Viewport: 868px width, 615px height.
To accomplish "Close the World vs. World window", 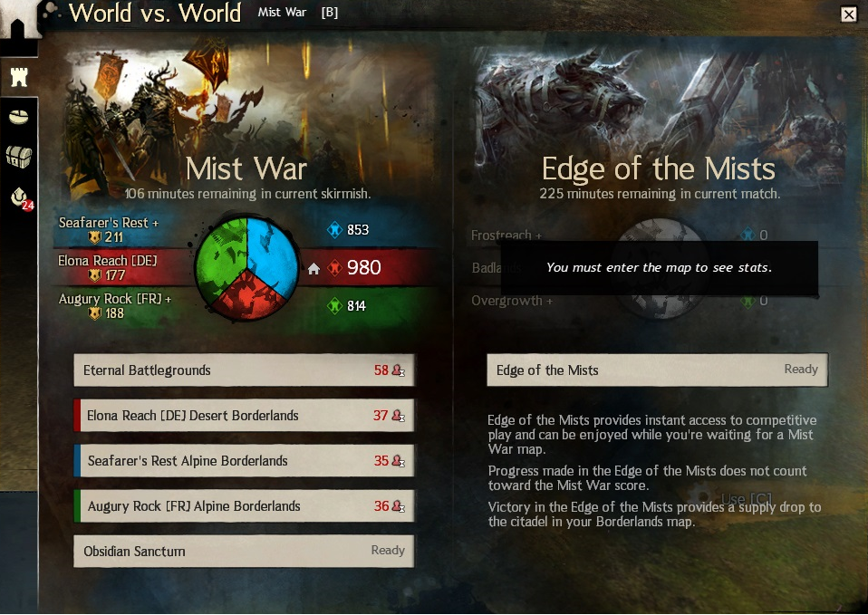I will (x=849, y=14).
